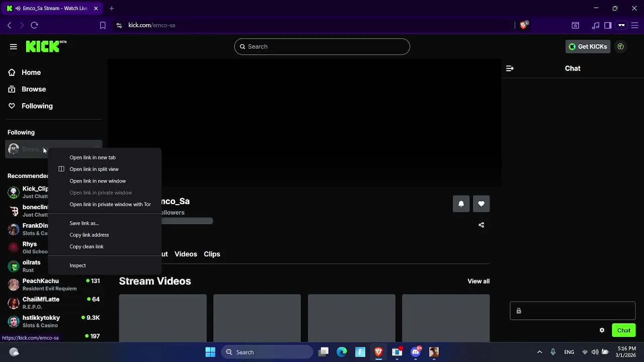The height and width of the screenshot is (362, 644).
Task: Open the site settings icon in address bar
Action: [119, 25]
